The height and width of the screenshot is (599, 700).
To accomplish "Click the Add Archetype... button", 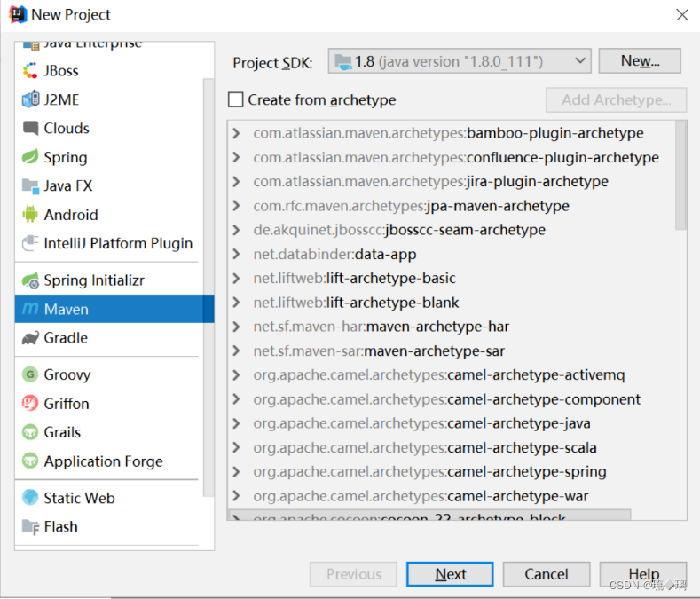I will pyautogui.click(x=616, y=99).
